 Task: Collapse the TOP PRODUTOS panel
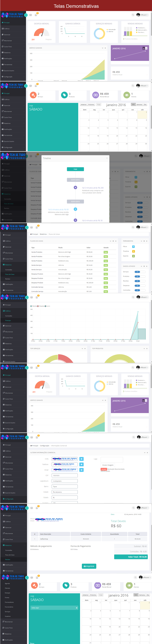pos(144,349)
